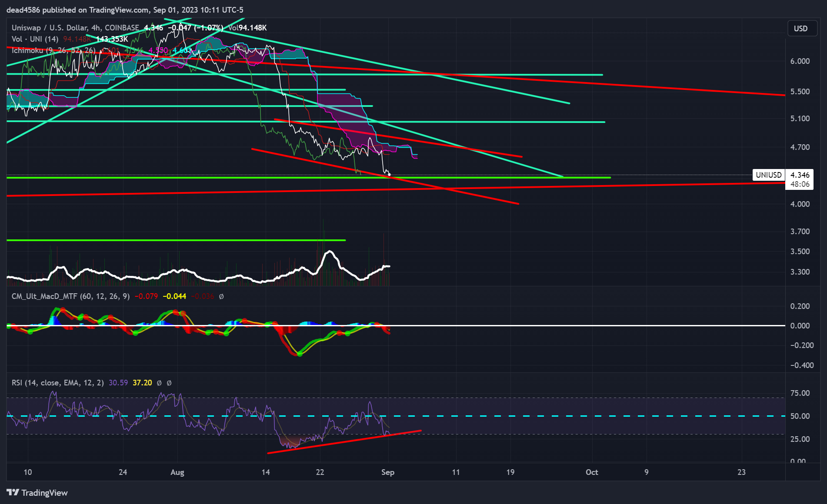Click the 4.700 price axis label

pyautogui.click(x=800, y=147)
